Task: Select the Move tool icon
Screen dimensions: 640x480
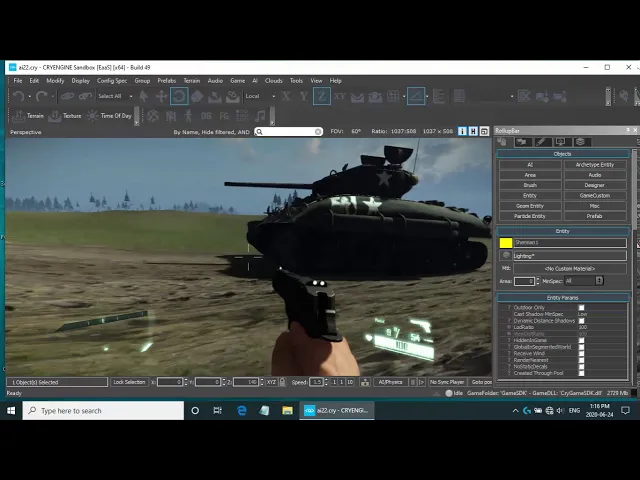Action: point(161,96)
